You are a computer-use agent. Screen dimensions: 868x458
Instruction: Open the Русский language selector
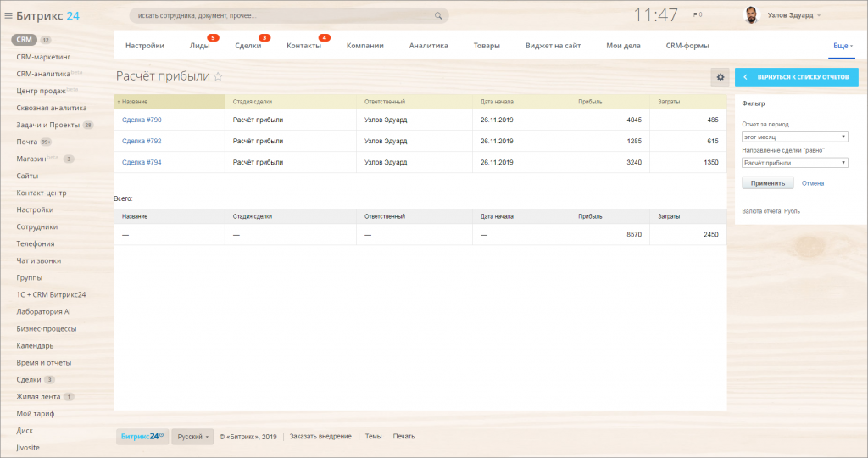(192, 437)
